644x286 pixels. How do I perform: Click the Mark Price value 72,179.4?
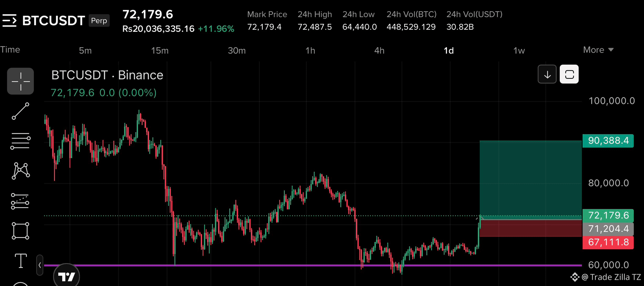264,27
